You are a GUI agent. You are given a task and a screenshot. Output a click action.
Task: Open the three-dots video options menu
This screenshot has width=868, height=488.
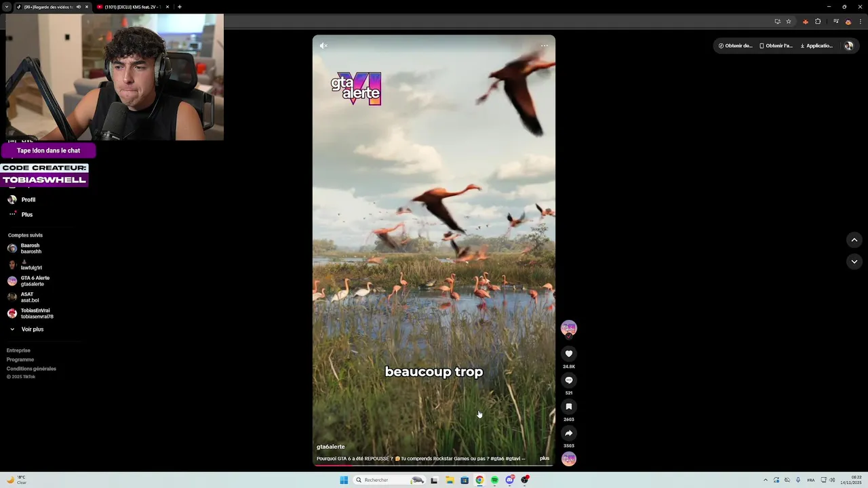[545, 45]
